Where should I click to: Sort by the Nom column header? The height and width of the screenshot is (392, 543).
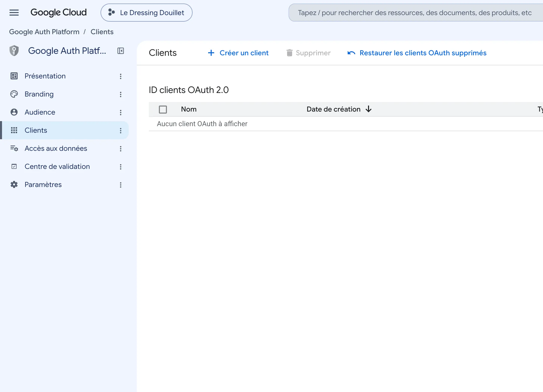(189, 109)
